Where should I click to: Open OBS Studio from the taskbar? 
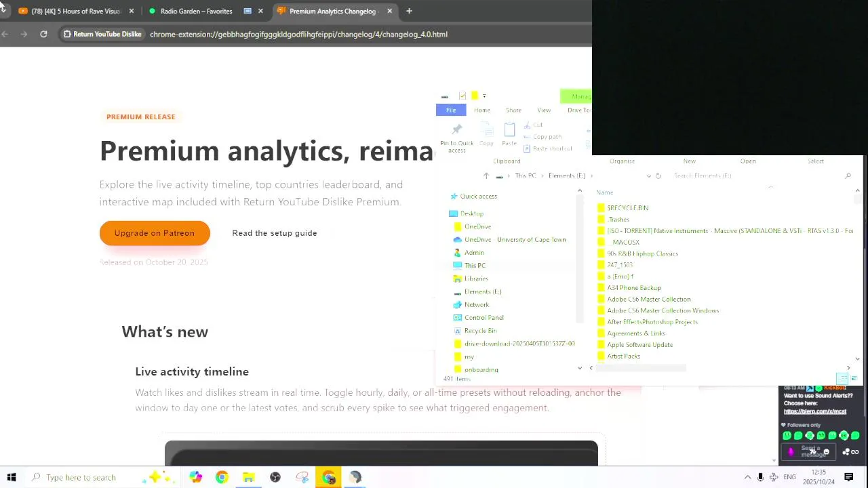(275, 477)
